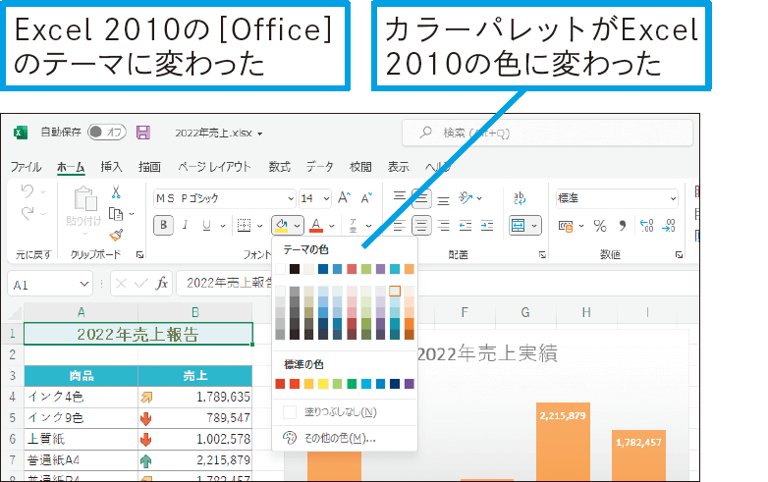Toggle bold formatting button

(x=163, y=226)
